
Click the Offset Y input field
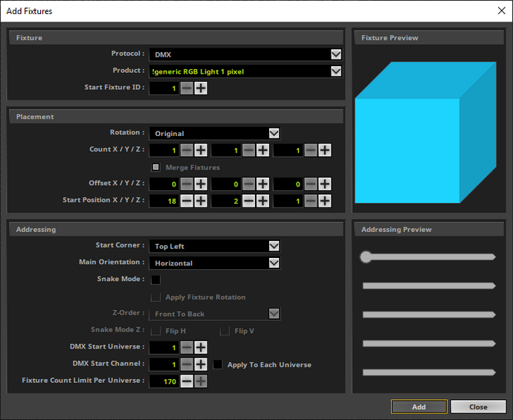(x=226, y=184)
